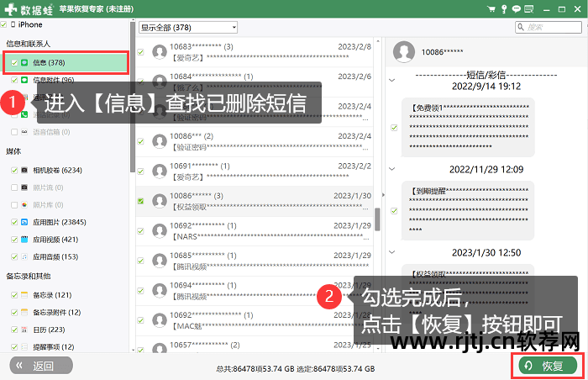Click the iPhone device label

pos(30,24)
